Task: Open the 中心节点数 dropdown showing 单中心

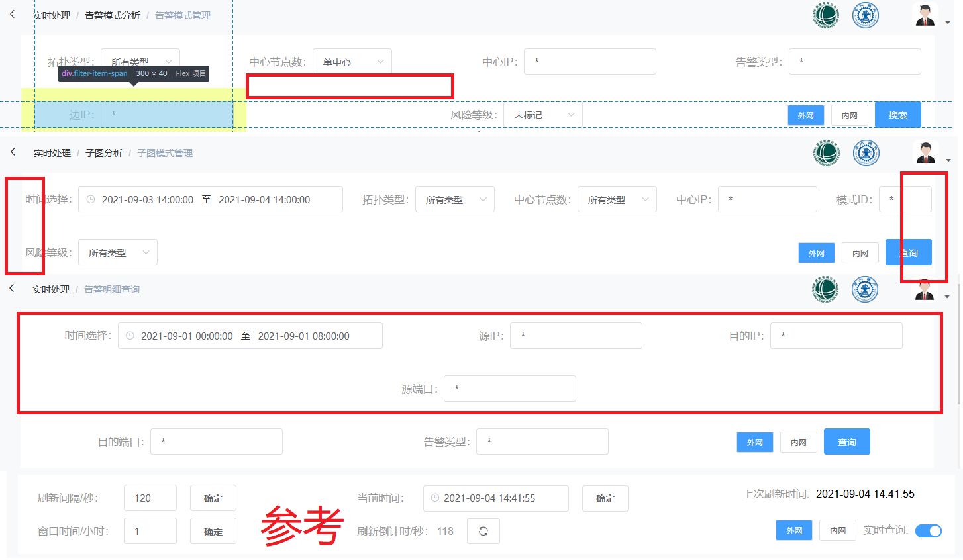Action: tap(352, 62)
